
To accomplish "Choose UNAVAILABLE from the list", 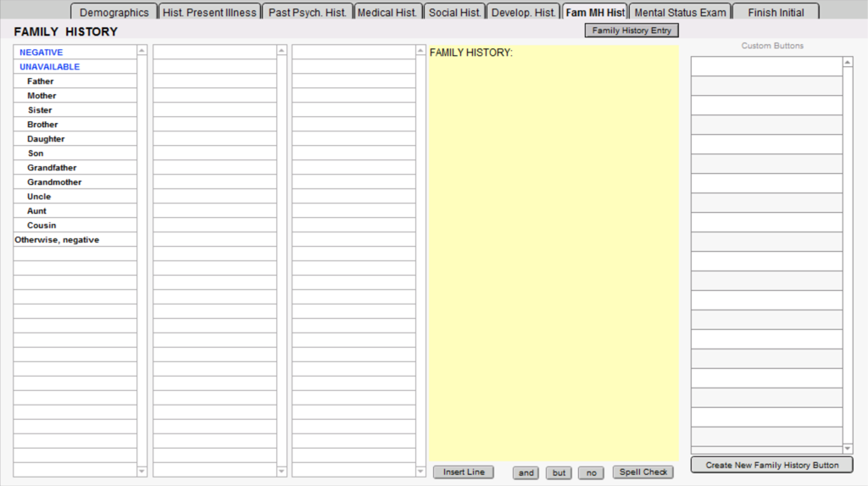I will (x=49, y=67).
